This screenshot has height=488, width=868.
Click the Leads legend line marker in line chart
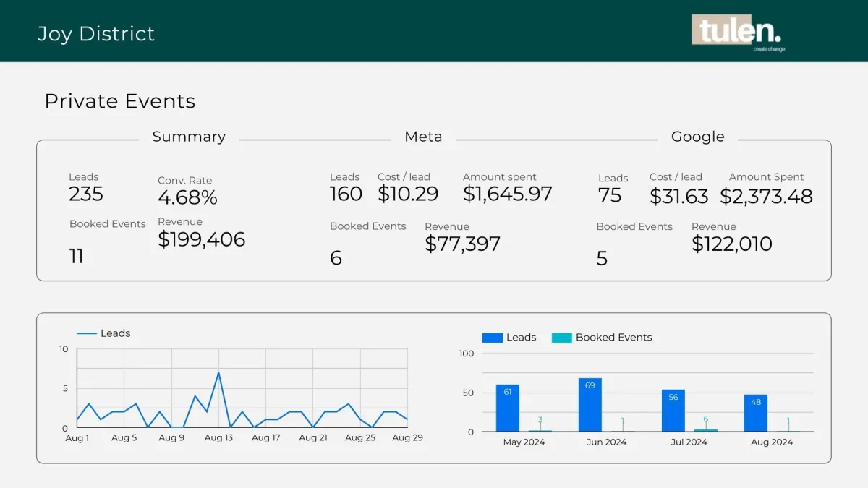pos(87,333)
